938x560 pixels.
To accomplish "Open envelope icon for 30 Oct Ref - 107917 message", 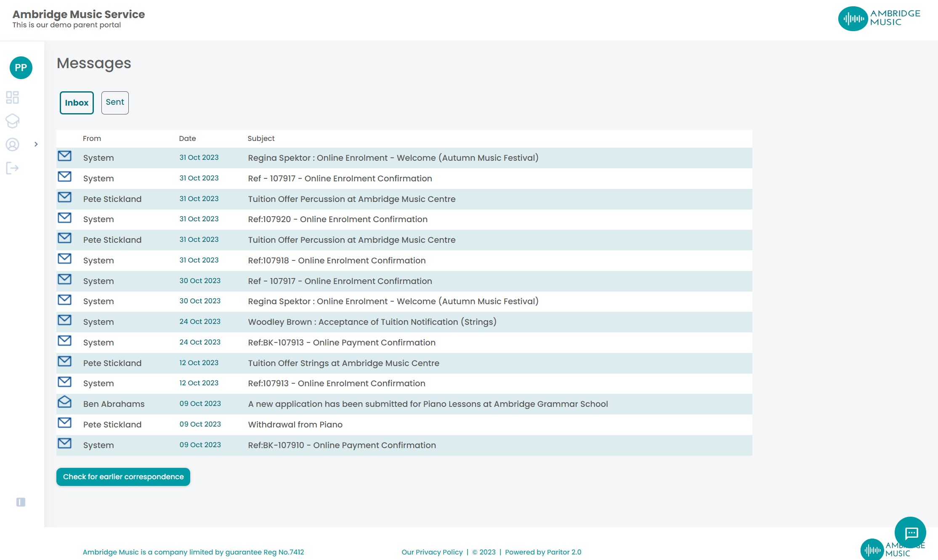I will (x=64, y=279).
